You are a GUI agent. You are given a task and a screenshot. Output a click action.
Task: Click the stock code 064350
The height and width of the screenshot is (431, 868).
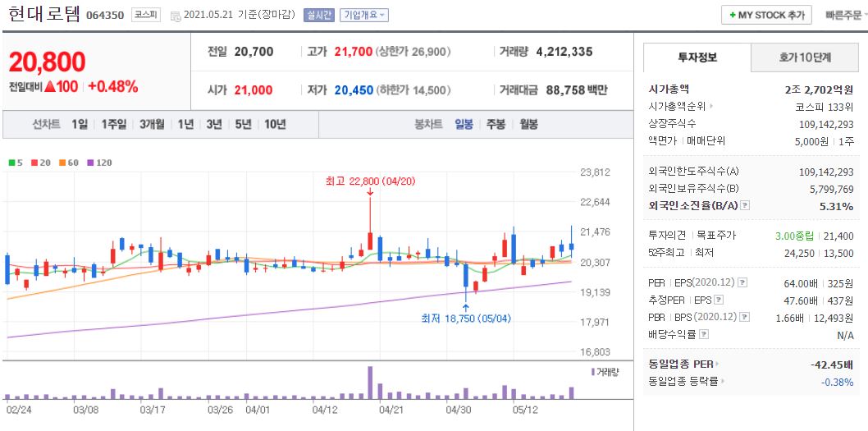pyautogui.click(x=105, y=16)
